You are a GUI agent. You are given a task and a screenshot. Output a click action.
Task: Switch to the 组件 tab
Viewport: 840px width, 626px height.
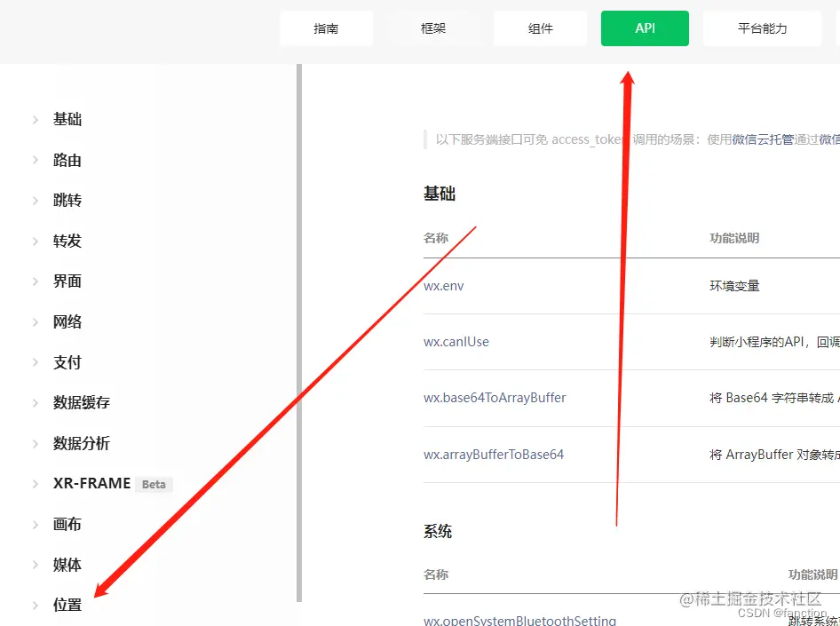click(539, 28)
